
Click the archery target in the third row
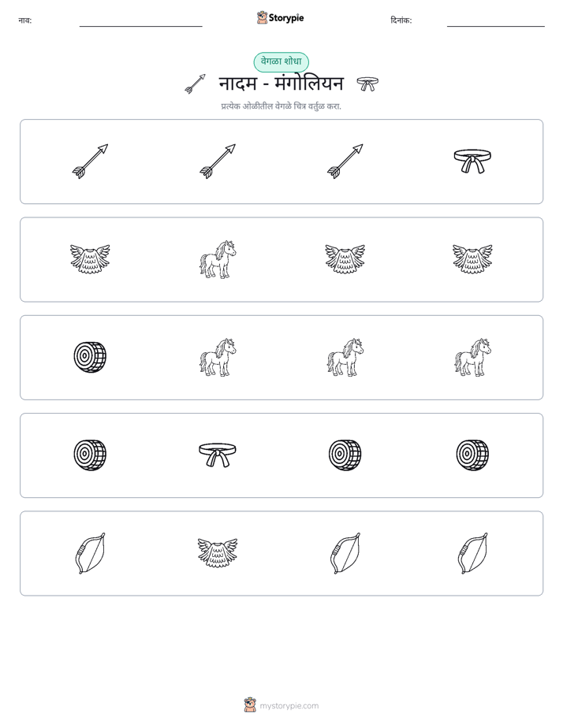click(x=90, y=357)
